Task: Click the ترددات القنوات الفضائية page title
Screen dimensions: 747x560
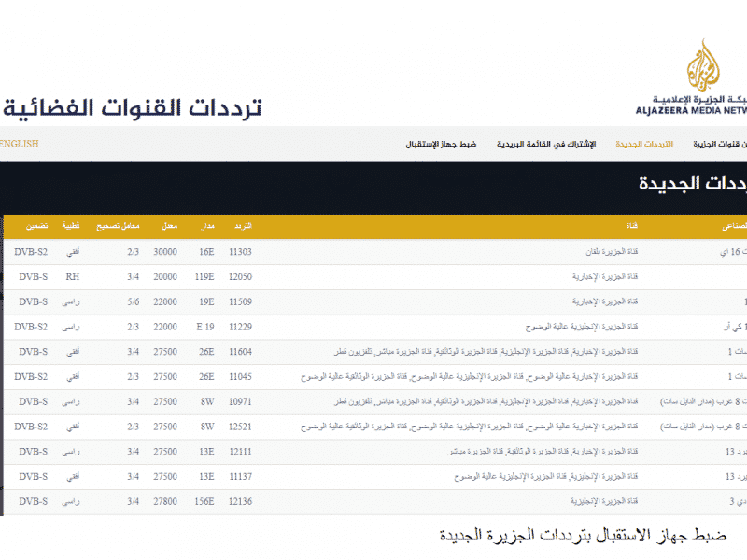Action: pyautogui.click(x=133, y=108)
